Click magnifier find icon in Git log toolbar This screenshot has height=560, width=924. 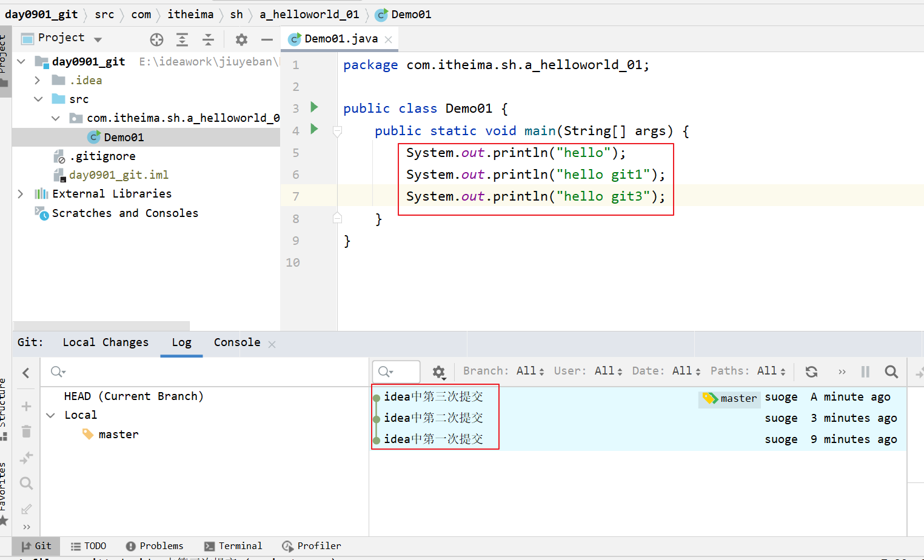(891, 372)
